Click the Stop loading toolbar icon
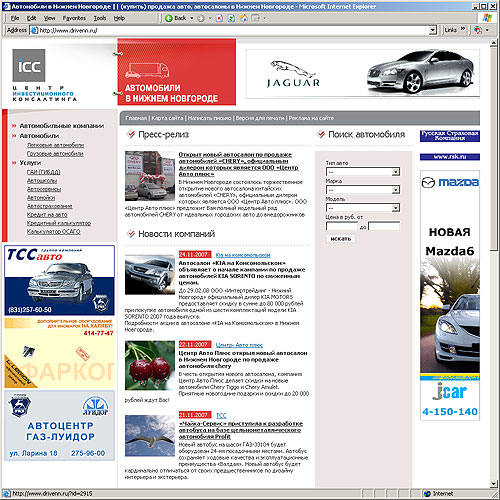The width and height of the screenshot is (500, 500). [x=219, y=18]
